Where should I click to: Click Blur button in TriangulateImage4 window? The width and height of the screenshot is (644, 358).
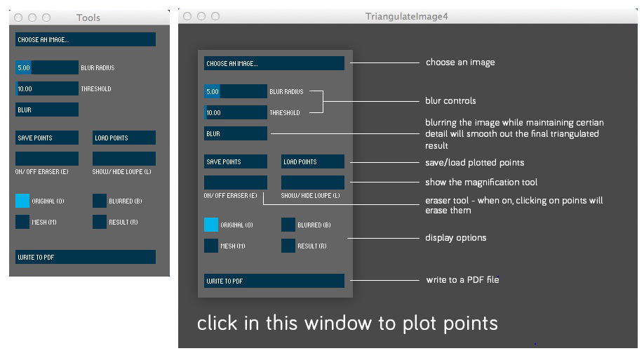pos(236,133)
